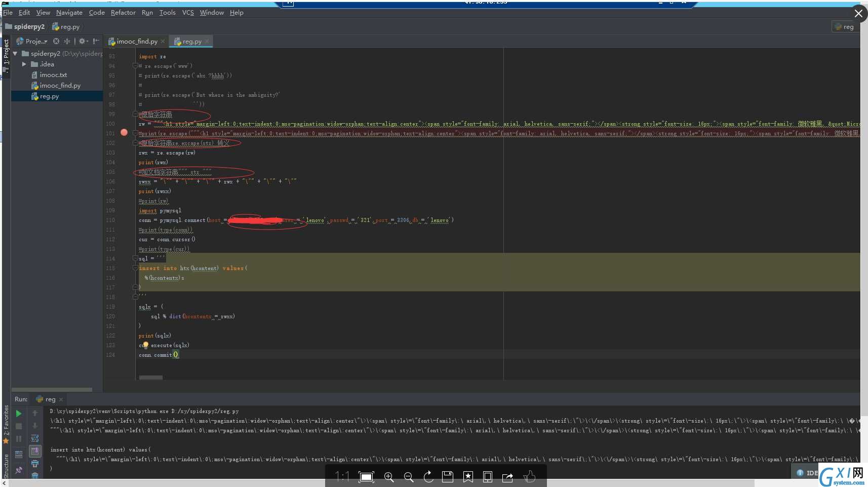
Task: Click the intention light bulb at line 123
Action: click(145, 345)
